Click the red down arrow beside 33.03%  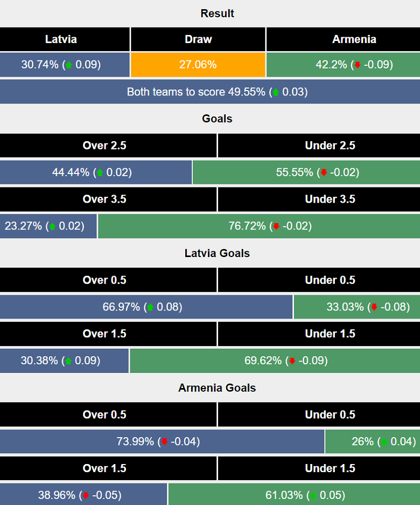(374, 308)
